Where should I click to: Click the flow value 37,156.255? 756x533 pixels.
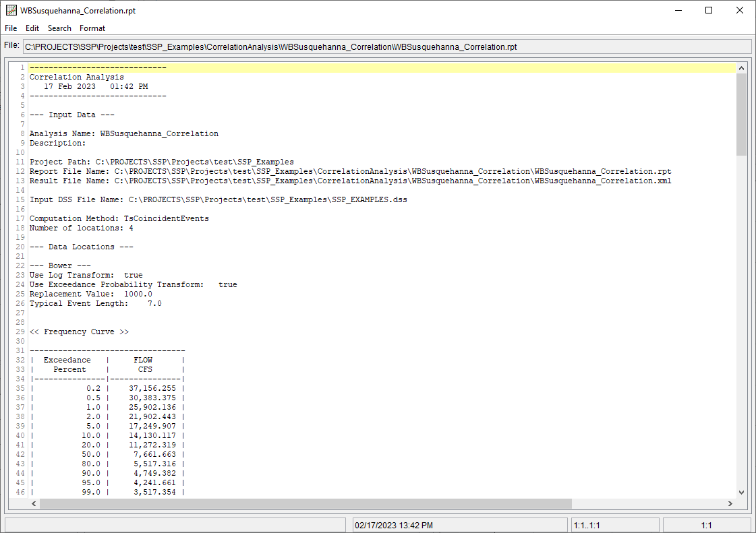click(152, 388)
